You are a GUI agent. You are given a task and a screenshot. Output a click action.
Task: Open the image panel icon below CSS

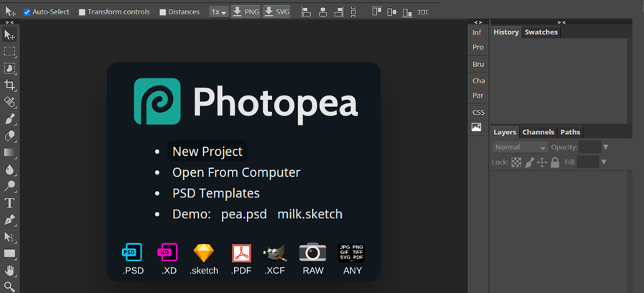[477, 127]
